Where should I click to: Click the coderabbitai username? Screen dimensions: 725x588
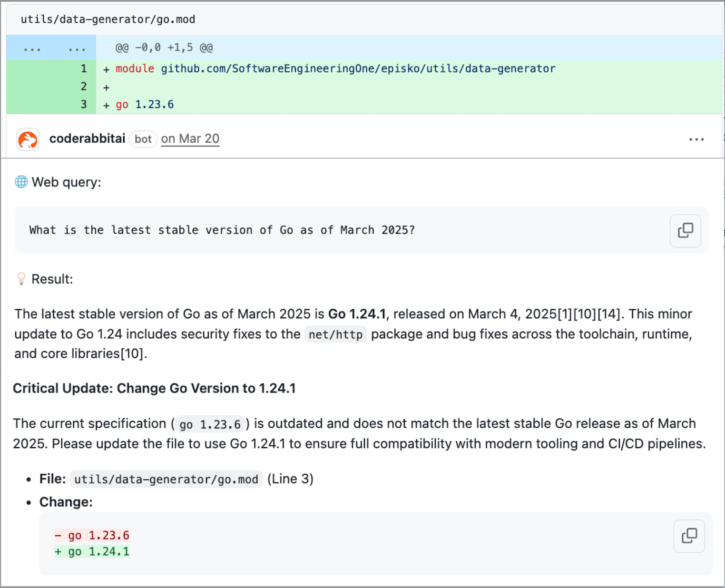[87, 138]
